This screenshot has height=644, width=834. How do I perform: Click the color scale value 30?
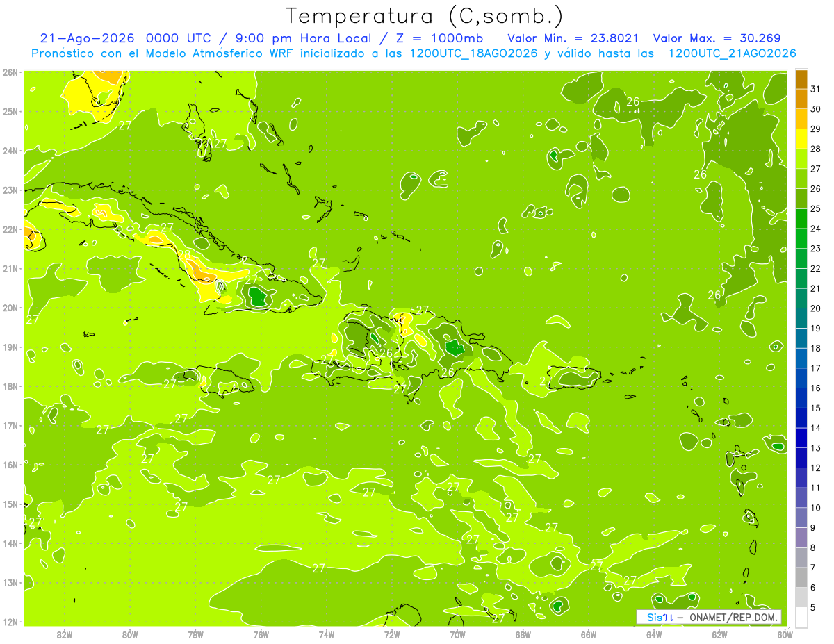815,109
